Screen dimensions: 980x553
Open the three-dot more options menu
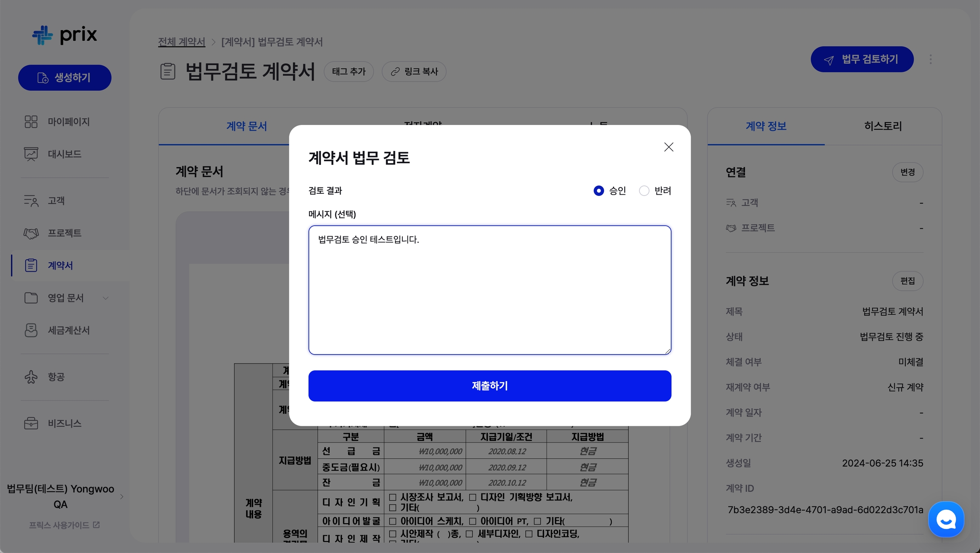point(931,60)
